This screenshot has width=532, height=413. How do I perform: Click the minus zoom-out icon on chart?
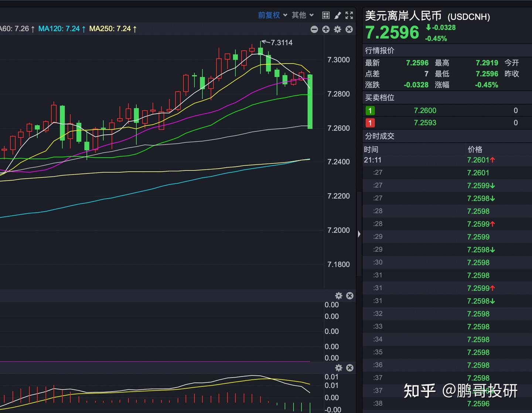click(314, 29)
